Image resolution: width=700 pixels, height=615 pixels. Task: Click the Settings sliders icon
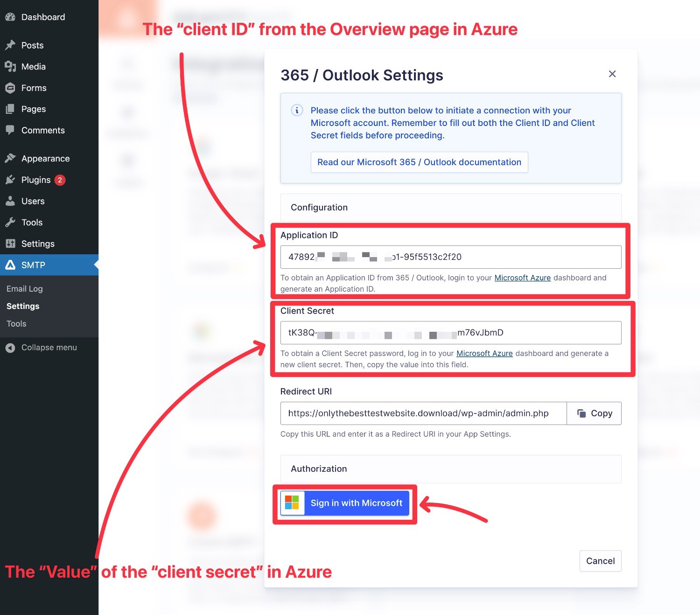(x=10, y=244)
